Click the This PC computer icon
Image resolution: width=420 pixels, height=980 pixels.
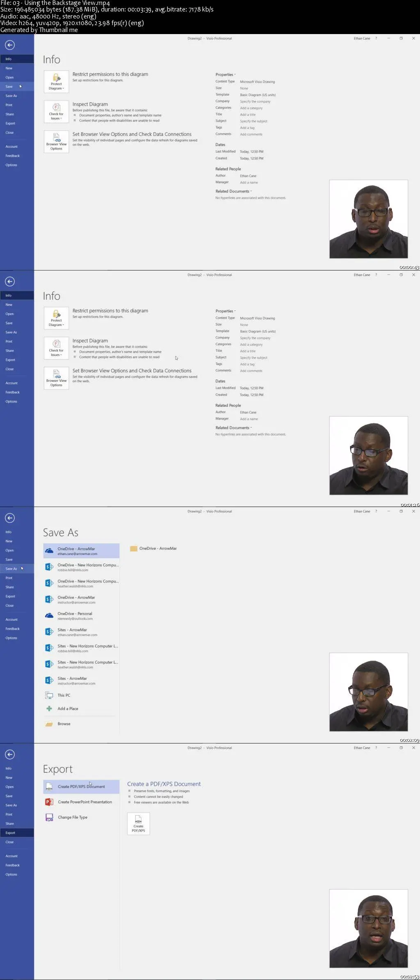[x=49, y=695]
